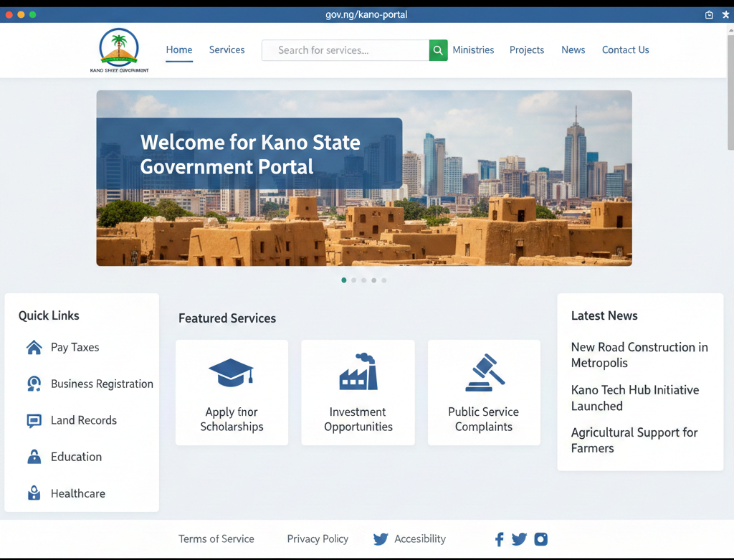
Task: Click the Land Records speech bubble icon
Action: [34, 420]
